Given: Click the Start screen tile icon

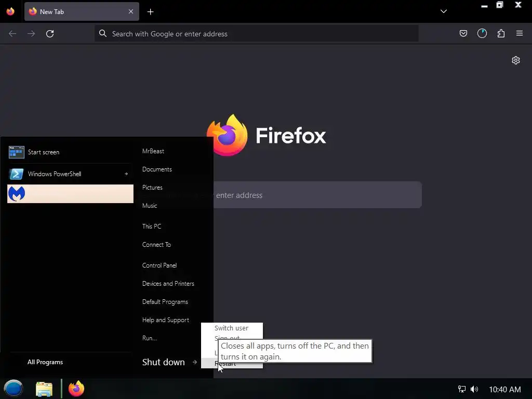Looking at the screenshot, I should click(16, 152).
